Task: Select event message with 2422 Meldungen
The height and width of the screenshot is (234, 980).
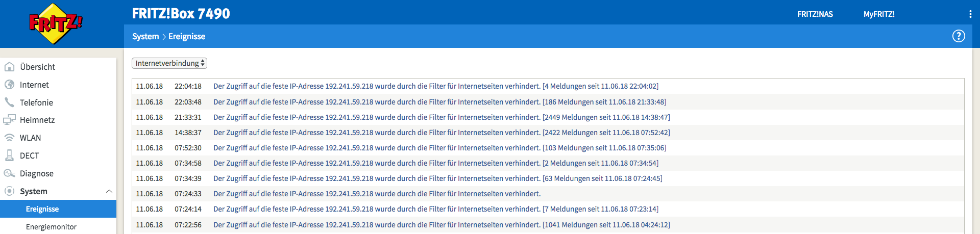Action: point(442,133)
